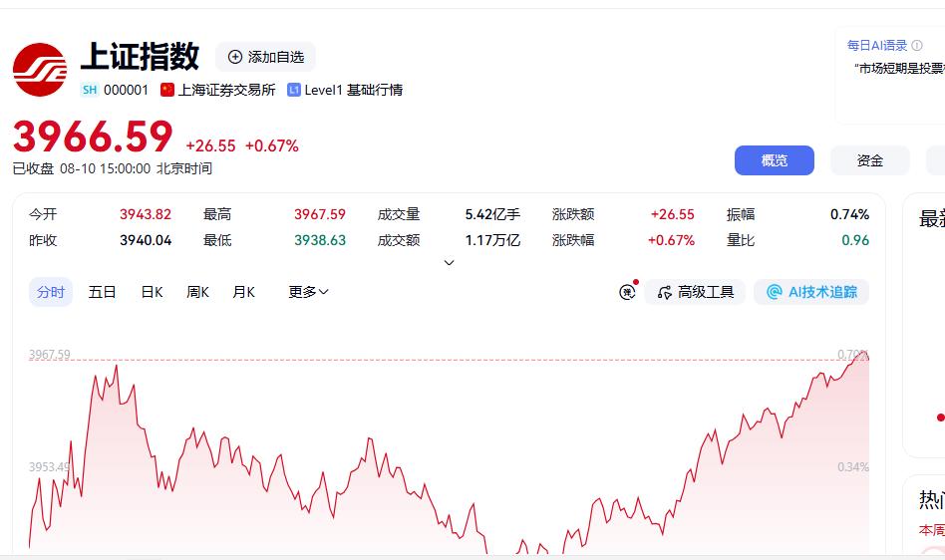Switch to the 资金 tab
Screen dimensions: 945x560
click(869, 160)
